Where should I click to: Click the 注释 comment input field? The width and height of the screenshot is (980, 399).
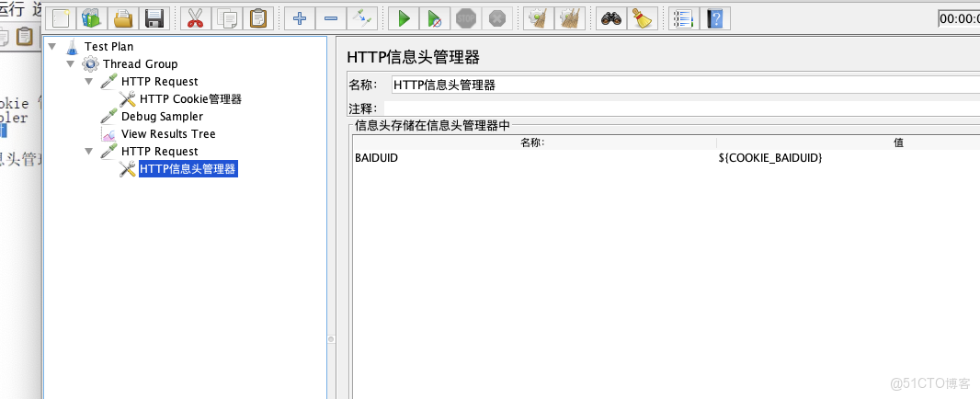pyautogui.click(x=681, y=108)
